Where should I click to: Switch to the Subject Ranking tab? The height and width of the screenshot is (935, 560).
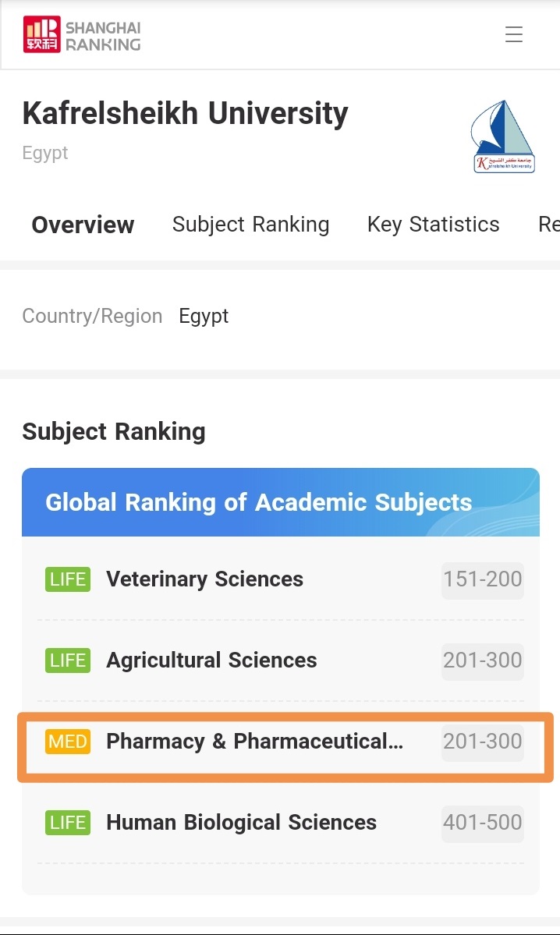pyautogui.click(x=250, y=225)
